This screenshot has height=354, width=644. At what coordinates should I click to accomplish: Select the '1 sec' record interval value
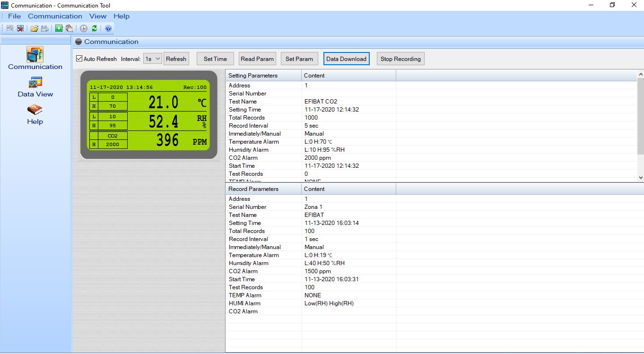click(x=311, y=239)
